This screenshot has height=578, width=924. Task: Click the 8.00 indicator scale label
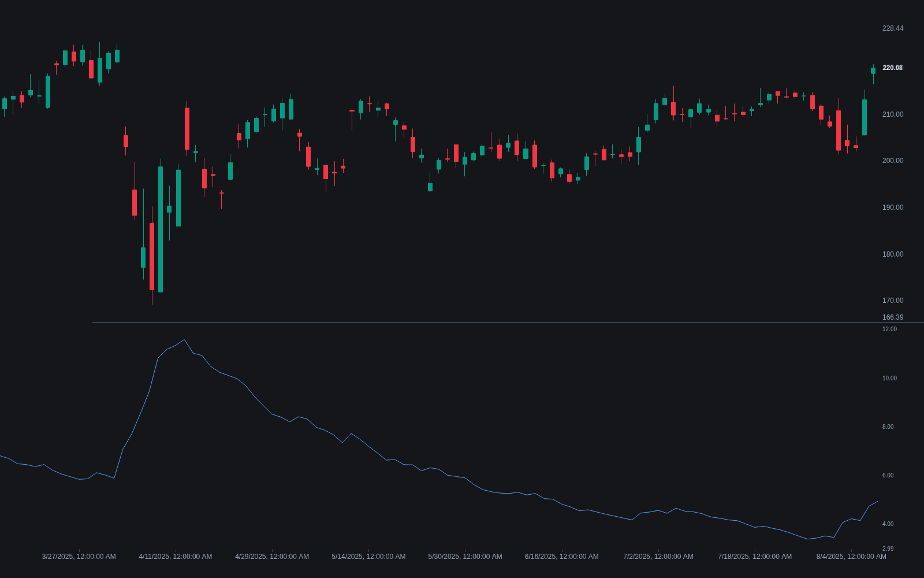[x=888, y=427]
